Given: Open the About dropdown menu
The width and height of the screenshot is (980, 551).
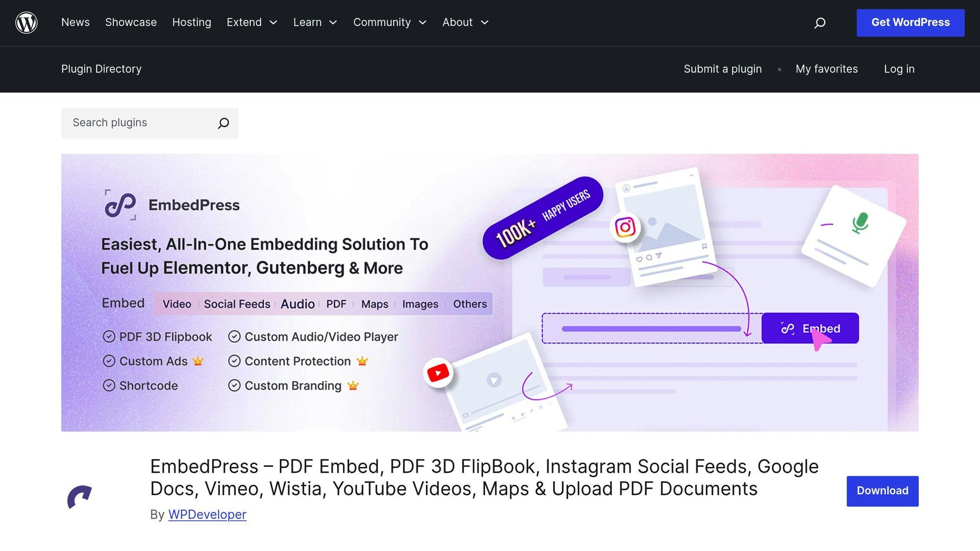Looking at the screenshot, I should [x=465, y=23].
